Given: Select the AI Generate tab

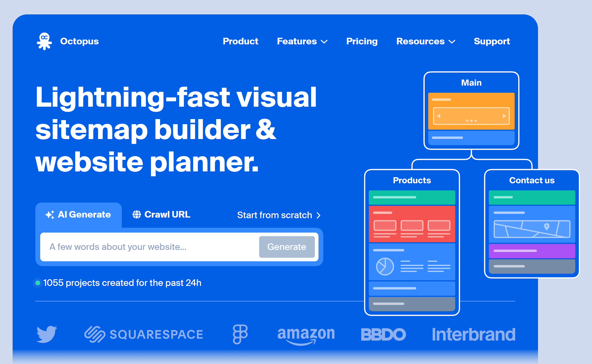Looking at the screenshot, I should (78, 214).
